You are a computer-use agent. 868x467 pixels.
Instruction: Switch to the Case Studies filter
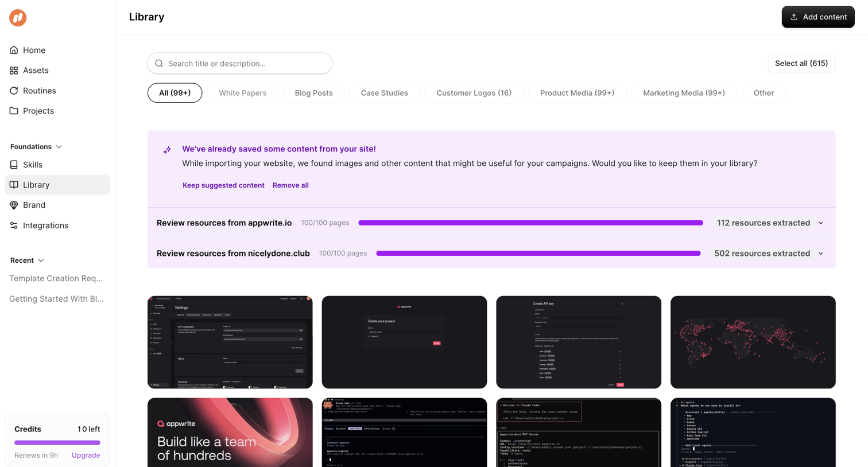385,93
